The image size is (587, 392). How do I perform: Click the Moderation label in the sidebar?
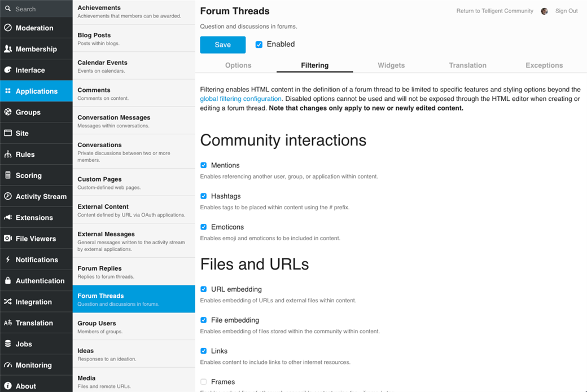coord(34,28)
